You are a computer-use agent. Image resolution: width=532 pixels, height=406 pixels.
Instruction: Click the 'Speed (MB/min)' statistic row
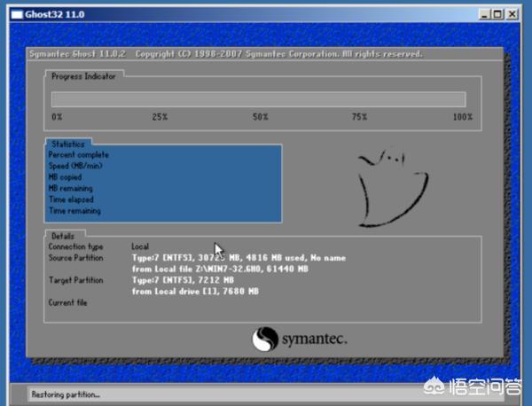pyautogui.click(x=75, y=166)
